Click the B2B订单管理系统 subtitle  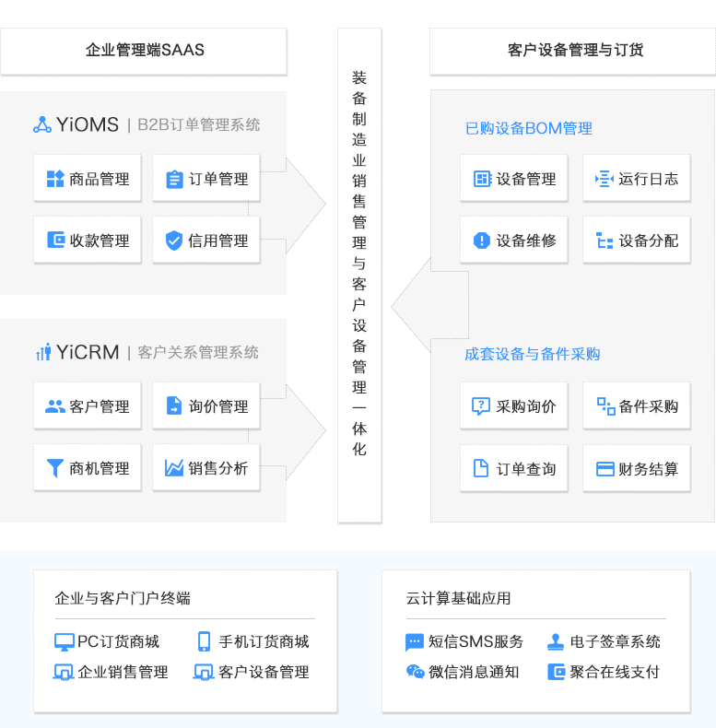tap(199, 125)
